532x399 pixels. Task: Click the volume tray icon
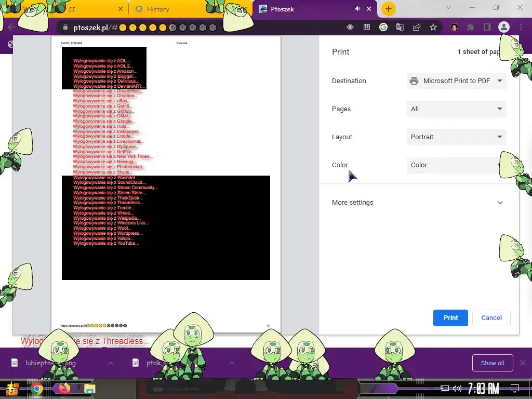[457, 389]
